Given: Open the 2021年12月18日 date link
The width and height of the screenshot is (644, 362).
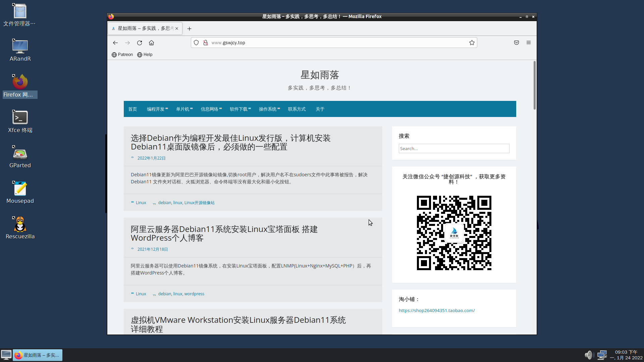Looking at the screenshot, I should click(153, 249).
